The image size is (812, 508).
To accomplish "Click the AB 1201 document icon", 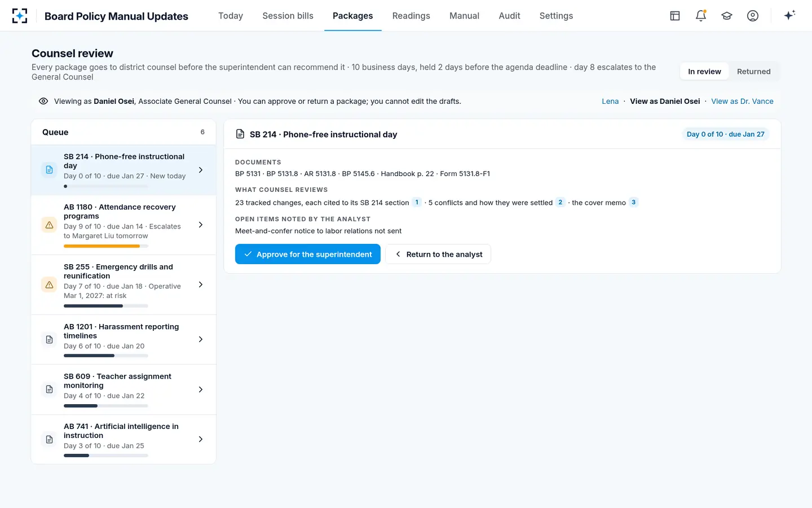I will tap(49, 339).
